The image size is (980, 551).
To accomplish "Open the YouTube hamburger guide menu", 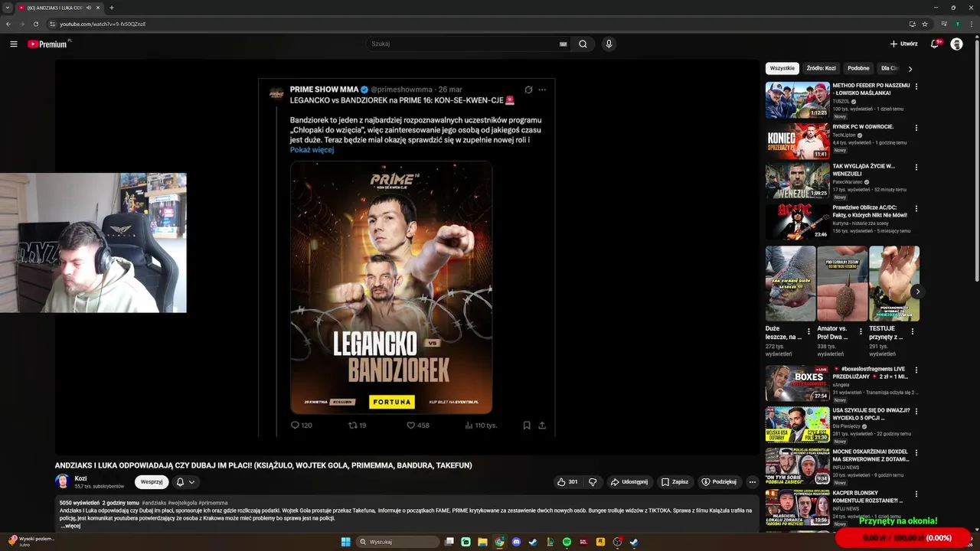I will pos(14,44).
